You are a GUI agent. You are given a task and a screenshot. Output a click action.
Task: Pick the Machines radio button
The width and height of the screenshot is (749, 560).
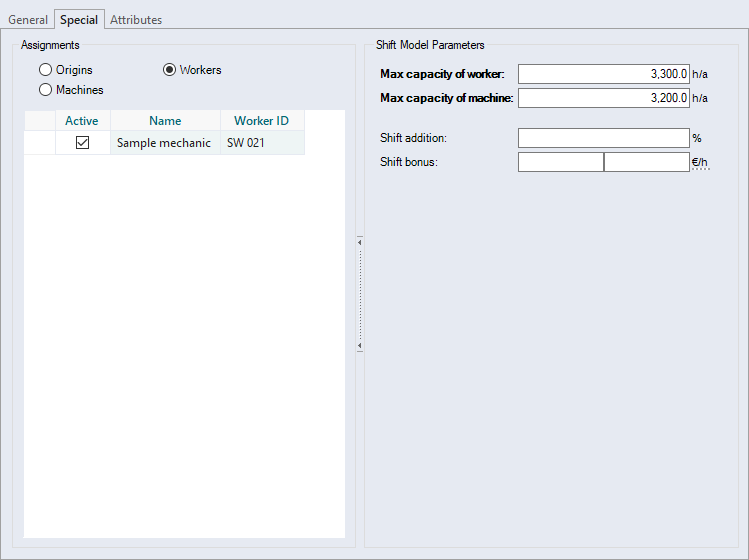tap(45, 90)
